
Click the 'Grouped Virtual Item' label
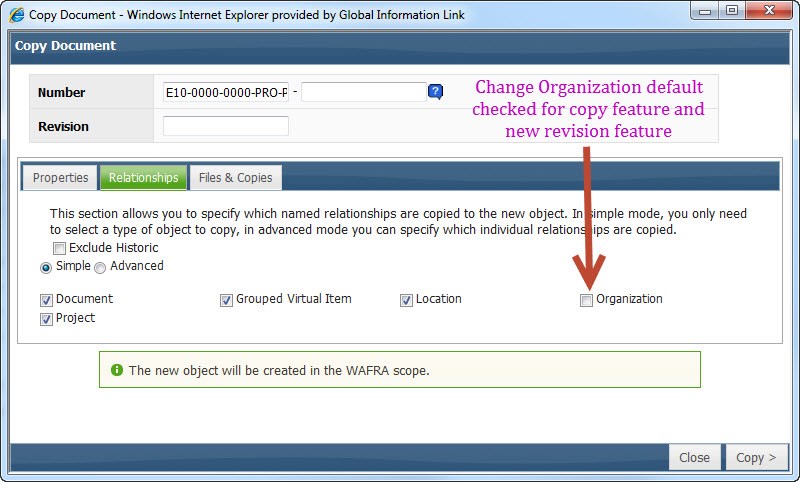(294, 299)
